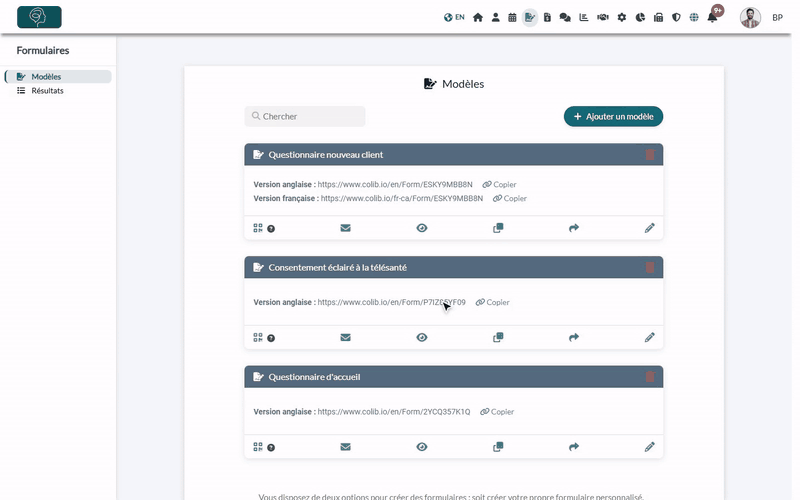Open the forms icon in top bar
This screenshot has width=800, height=500.
[530, 17]
